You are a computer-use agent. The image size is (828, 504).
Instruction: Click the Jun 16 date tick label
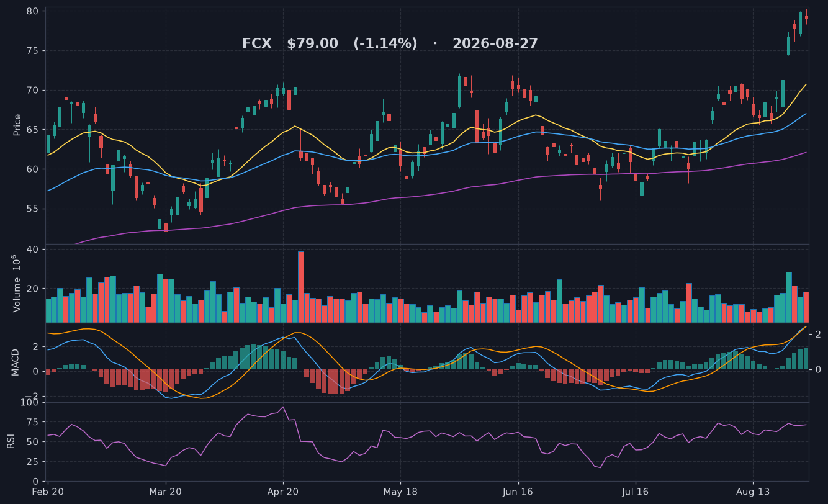518,492
